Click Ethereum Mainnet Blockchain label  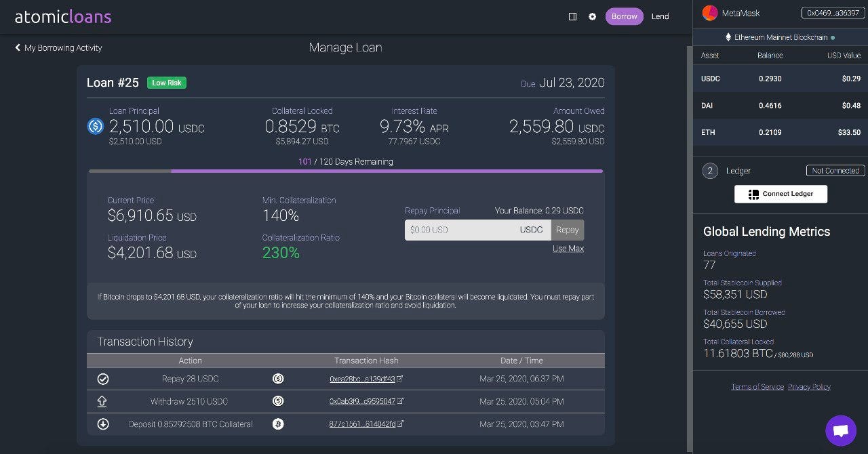point(781,37)
